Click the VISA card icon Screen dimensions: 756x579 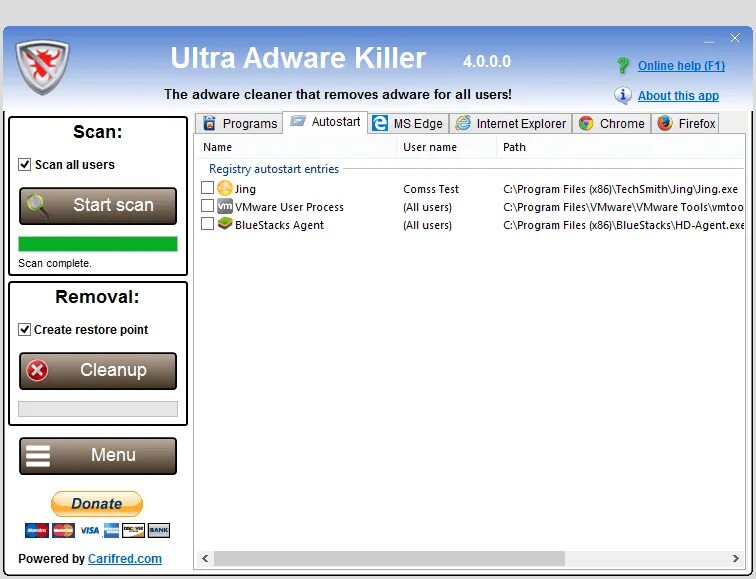point(89,530)
